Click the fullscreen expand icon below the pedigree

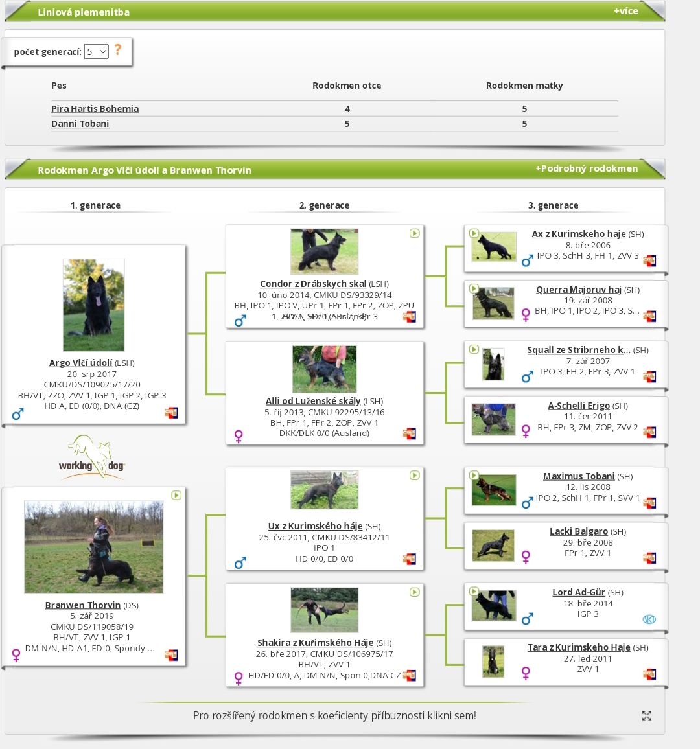pos(646,715)
